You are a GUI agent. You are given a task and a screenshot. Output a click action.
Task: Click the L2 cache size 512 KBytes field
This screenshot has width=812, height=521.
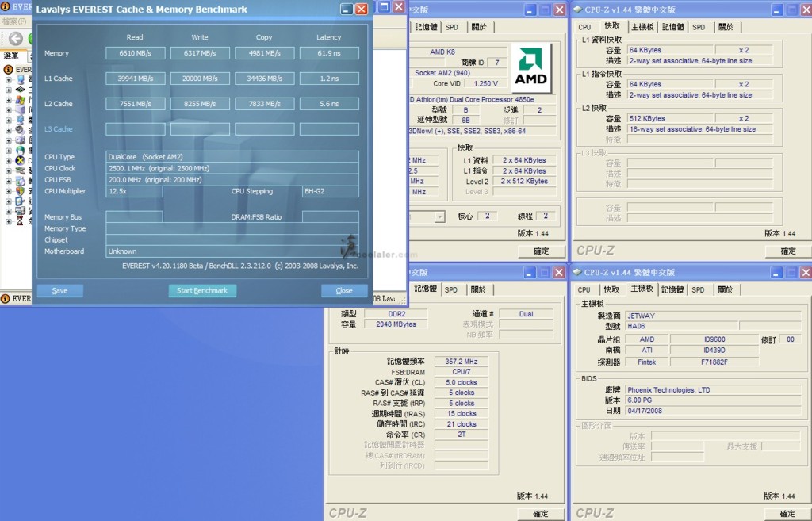[671, 119]
